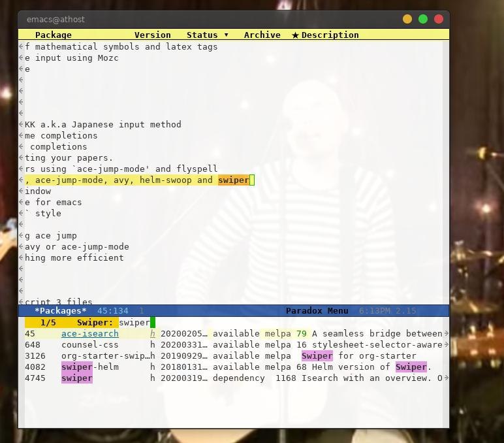This screenshot has width=504, height=443.
Task: Click highlighted Swiper in swiper-helm description
Action: [411, 367]
